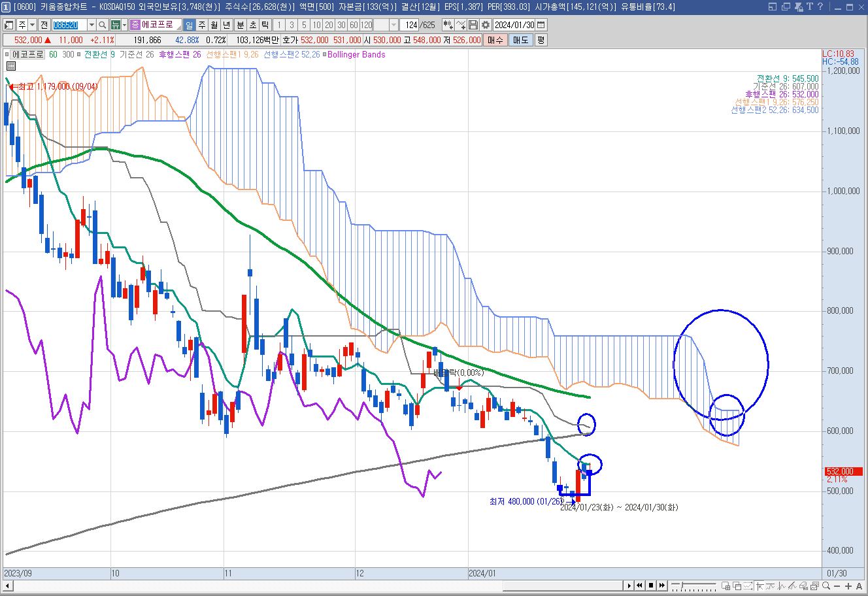Switch to the 초 second period toggle

pyautogui.click(x=252, y=25)
